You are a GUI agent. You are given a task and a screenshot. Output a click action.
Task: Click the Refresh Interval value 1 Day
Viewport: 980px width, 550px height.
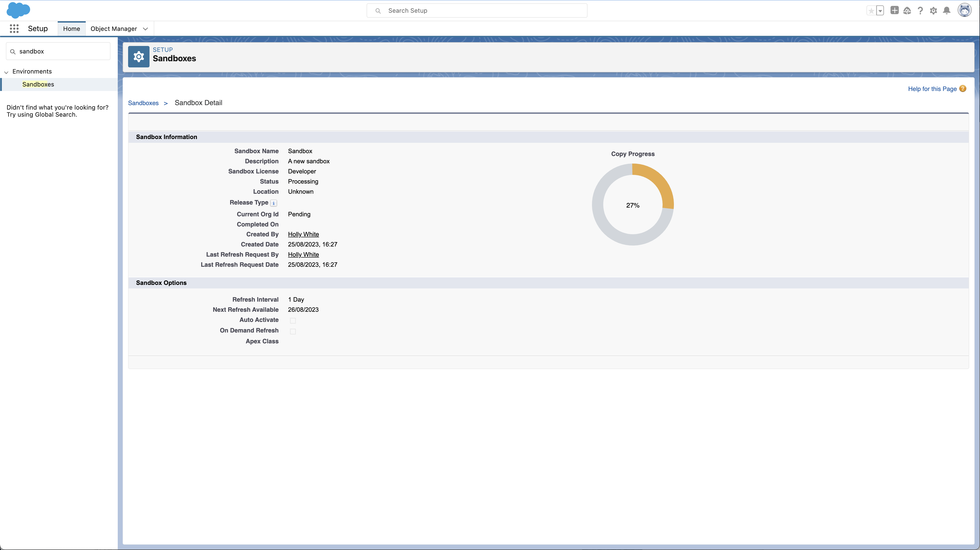pos(296,300)
